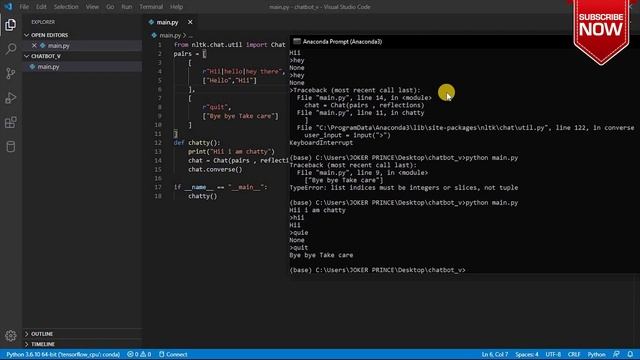Select main.py in CHATBOT_V folder

[x=48, y=67]
